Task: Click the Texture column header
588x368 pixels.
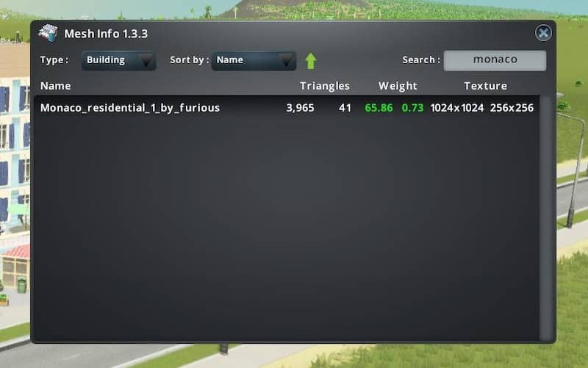Action: point(485,86)
